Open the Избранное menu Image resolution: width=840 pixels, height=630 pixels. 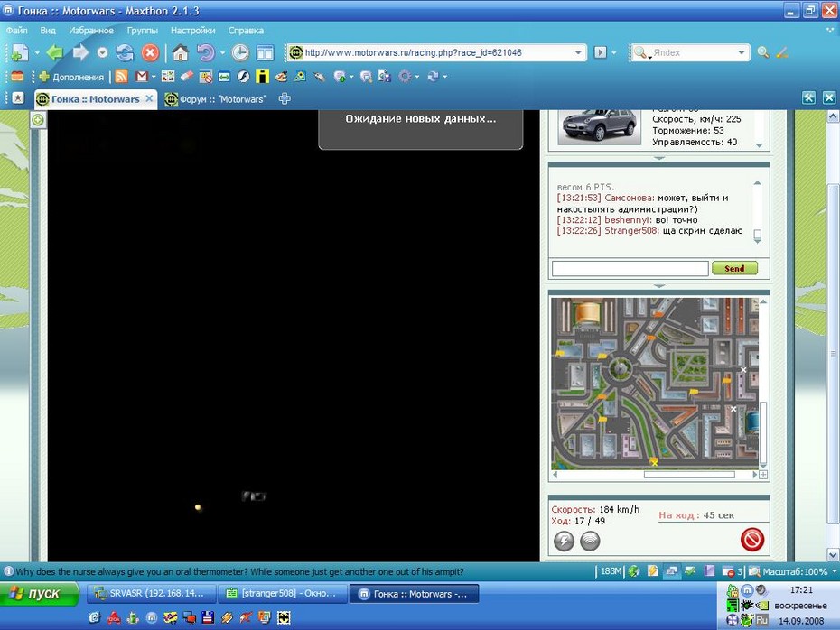click(91, 31)
